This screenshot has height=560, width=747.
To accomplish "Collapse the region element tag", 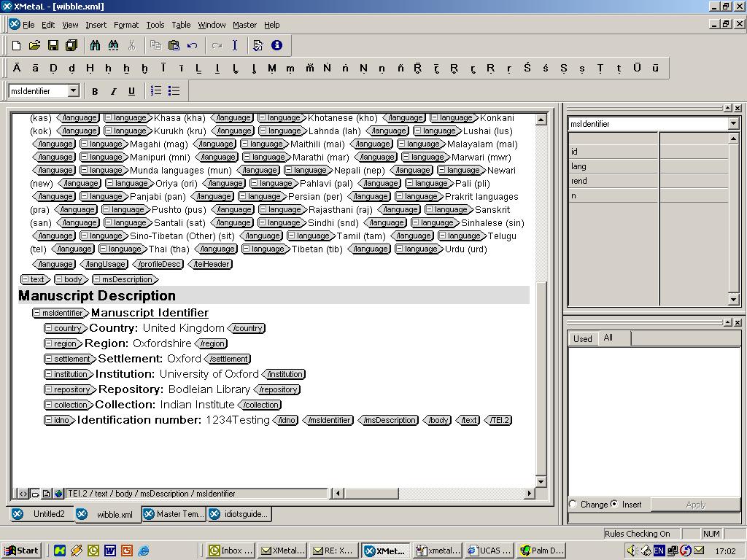I will click(48, 343).
